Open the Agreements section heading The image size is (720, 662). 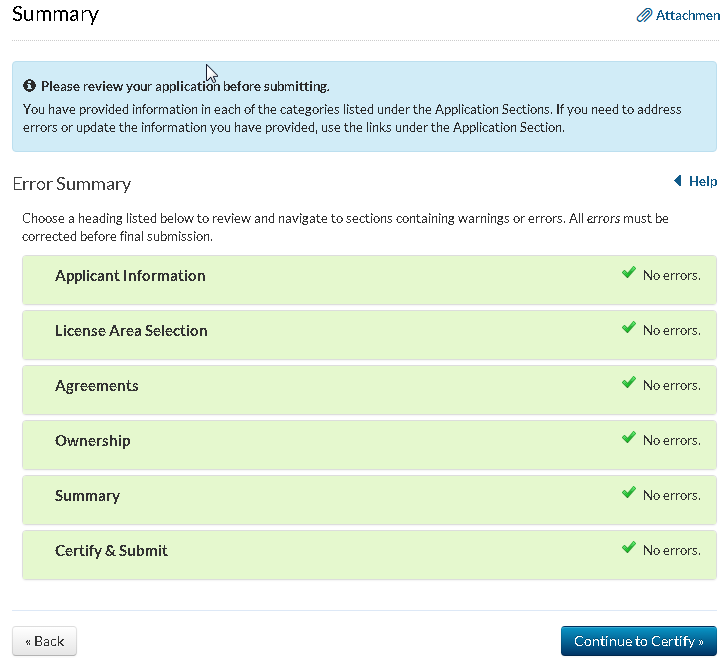pos(97,386)
